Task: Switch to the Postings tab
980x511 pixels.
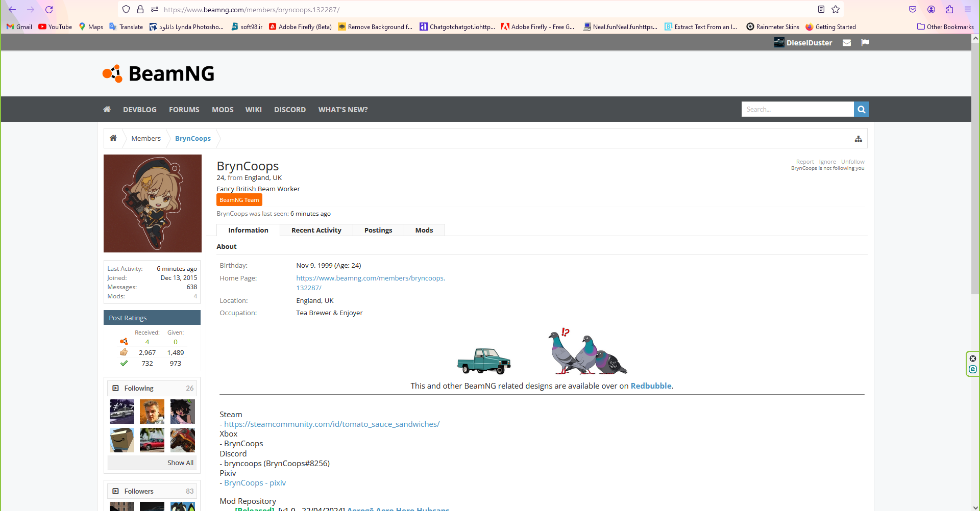Action: [378, 230]
